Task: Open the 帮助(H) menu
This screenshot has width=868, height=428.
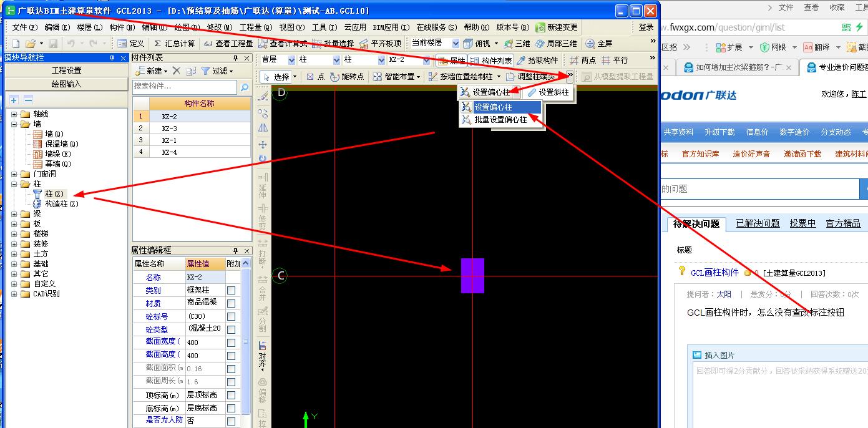Action: tap(477, 27)
